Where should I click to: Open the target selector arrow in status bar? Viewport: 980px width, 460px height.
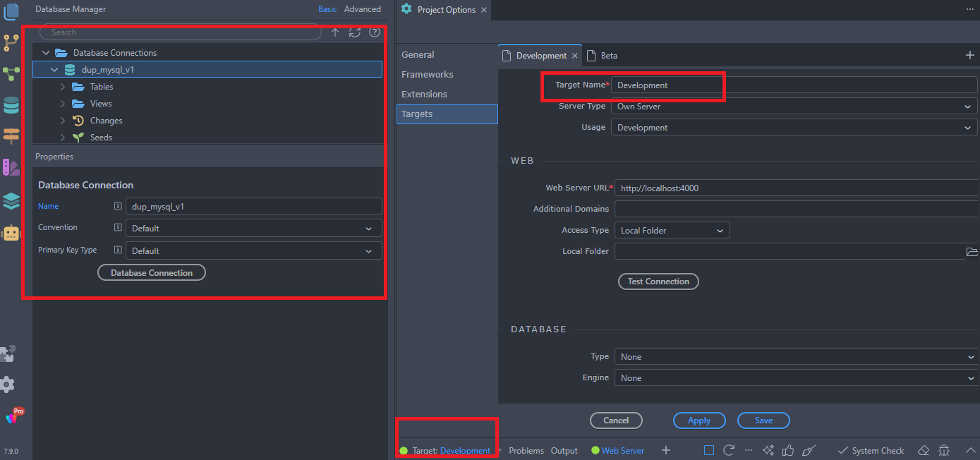(499, 451)
